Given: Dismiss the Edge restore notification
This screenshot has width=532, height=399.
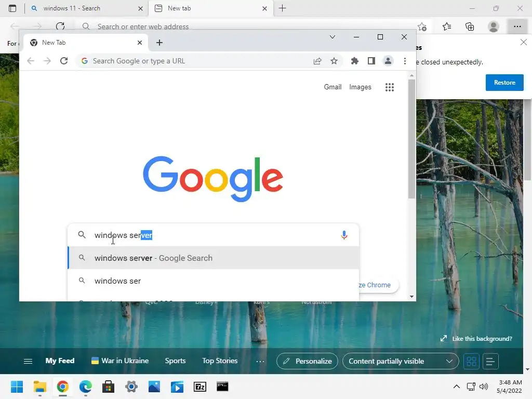Looking at the screenshot, I should (x=524, y=42).
